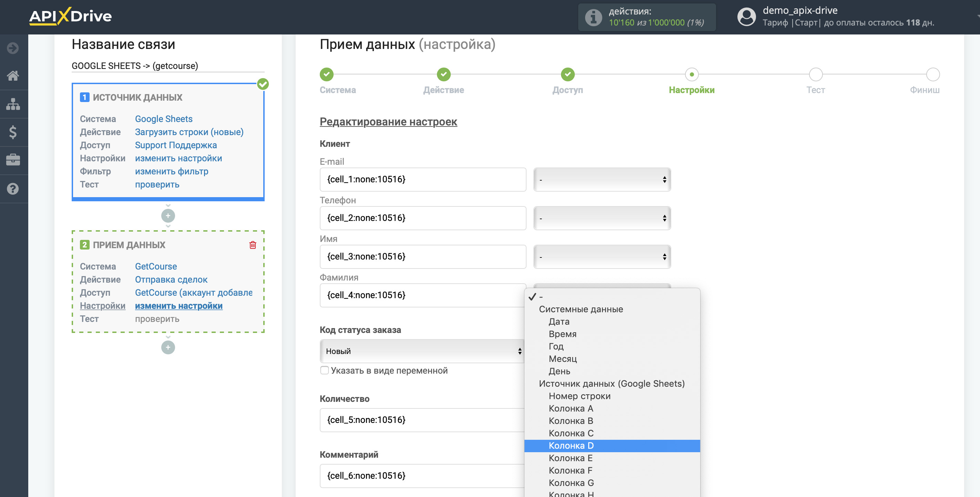Add a step below the data receiver block
This screenshot has width=980, height=497.
[x=168, y=347]
